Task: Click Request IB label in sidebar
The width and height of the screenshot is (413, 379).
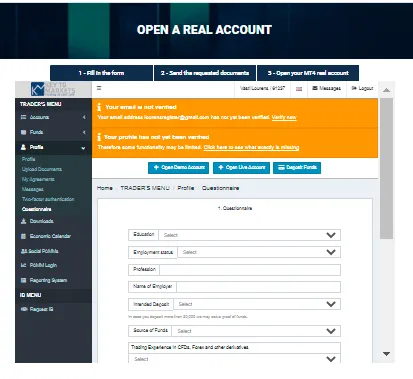Action: coord(41,309)
